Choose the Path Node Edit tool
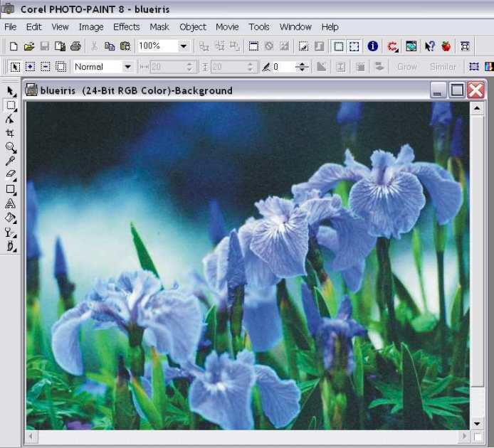The height and width of the screenshot is (448, 494). pyautogui.click(x=11, y=119)
